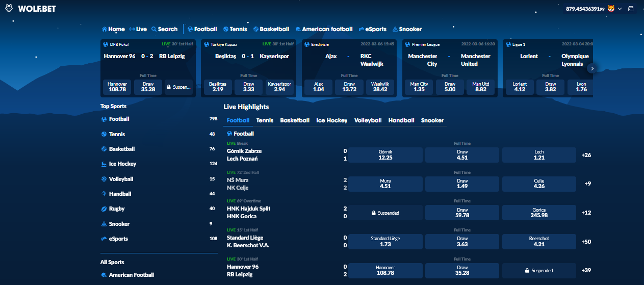Bet on Man City 1.35 odds

[419, 87]
